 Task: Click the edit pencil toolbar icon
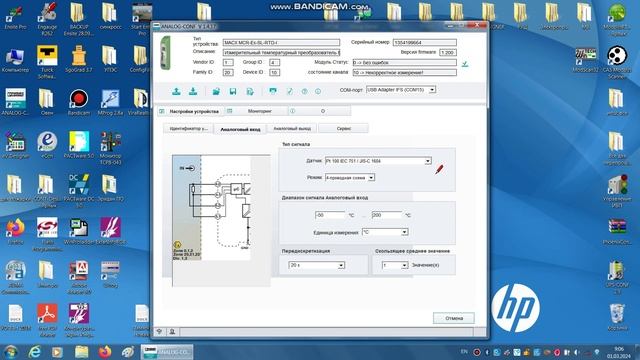[x=289, y=91]
